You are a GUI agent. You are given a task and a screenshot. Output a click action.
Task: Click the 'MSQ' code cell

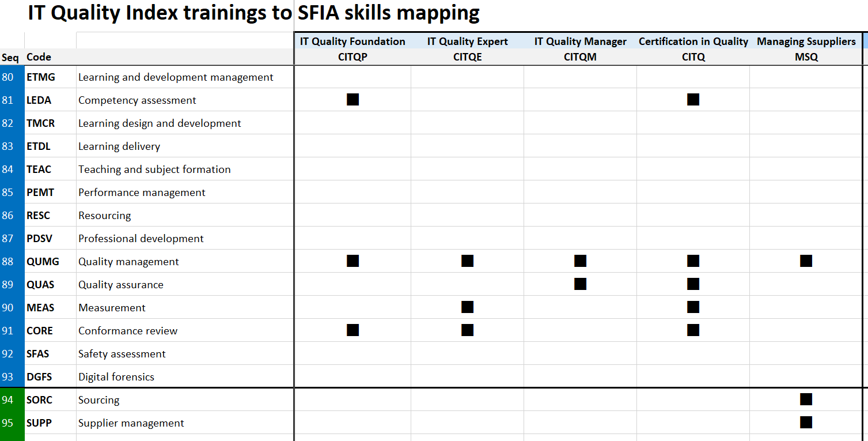806,57
